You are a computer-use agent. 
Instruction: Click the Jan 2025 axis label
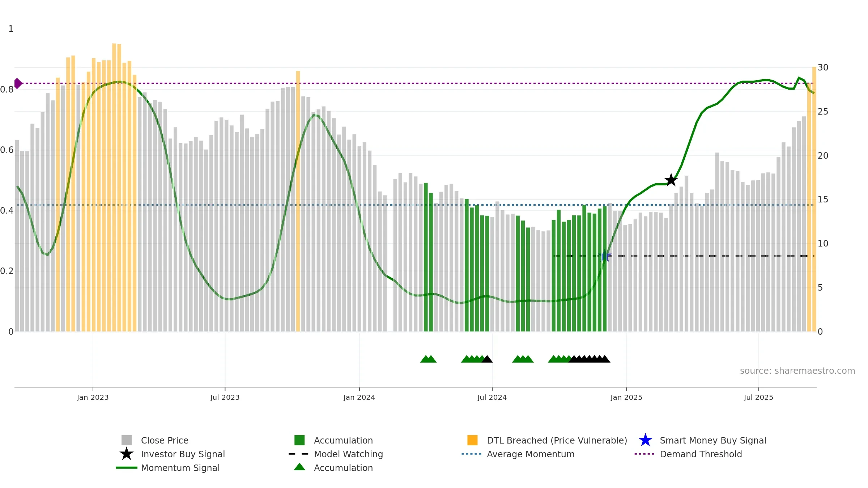point(626,397)
